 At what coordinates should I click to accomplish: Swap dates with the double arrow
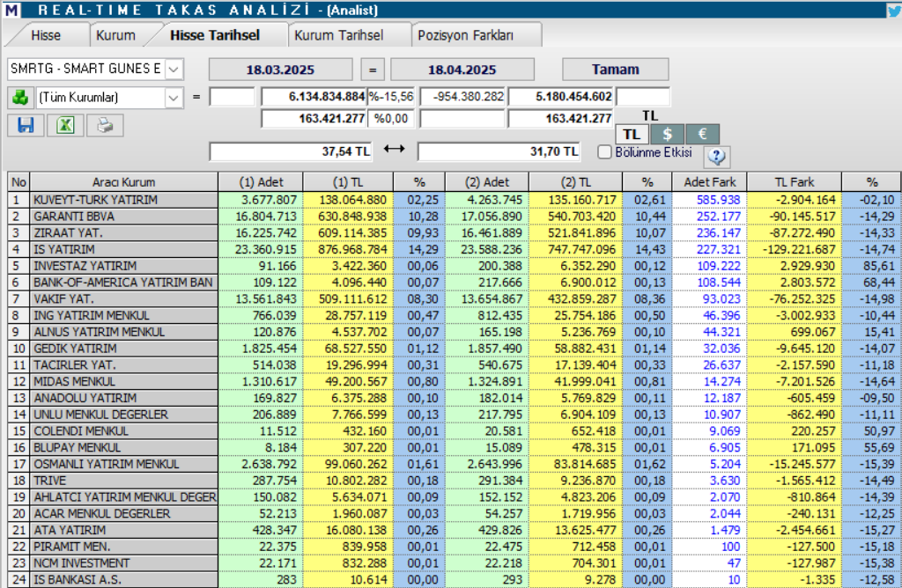pyautogui.click(x=394, y=149)
